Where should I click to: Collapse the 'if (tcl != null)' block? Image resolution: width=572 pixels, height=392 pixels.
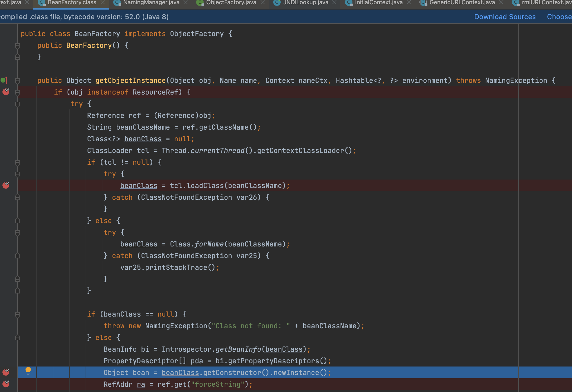click(x=18, y=163)
